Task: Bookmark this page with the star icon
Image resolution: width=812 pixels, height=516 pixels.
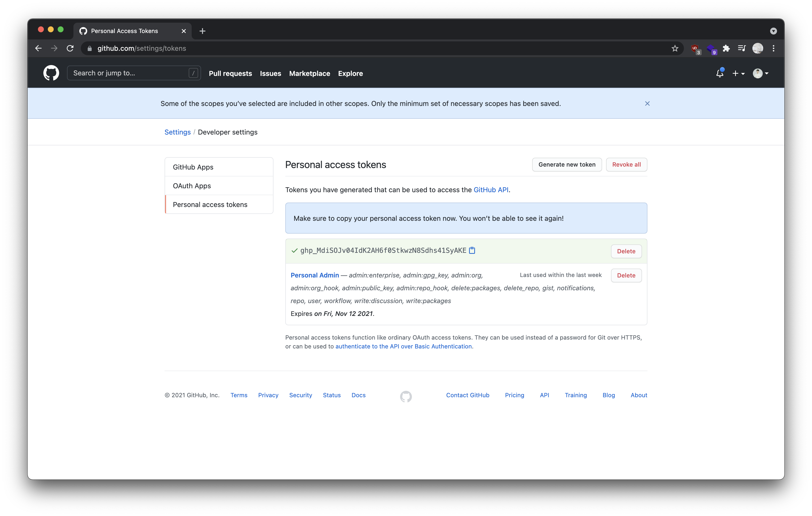Action: point(675,49)
